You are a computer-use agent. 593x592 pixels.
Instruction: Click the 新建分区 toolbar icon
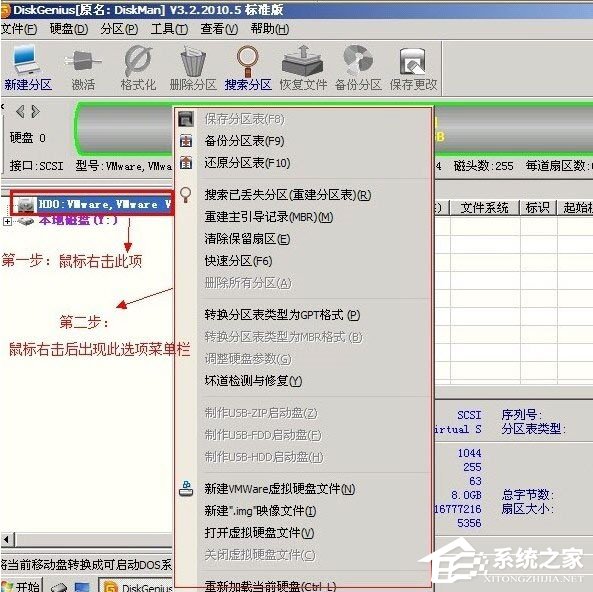point(28,68)
